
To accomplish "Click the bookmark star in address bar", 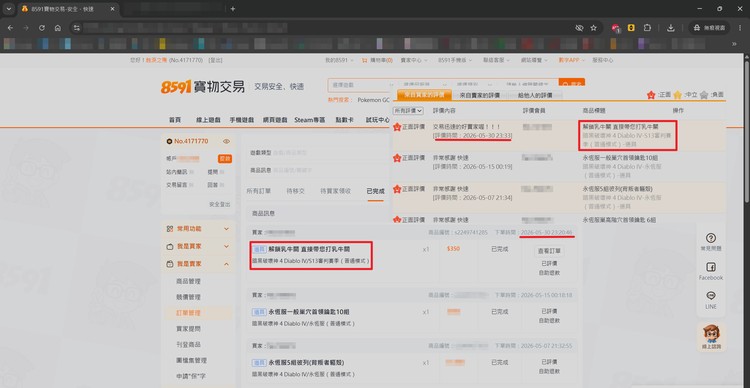I will 594,28.
